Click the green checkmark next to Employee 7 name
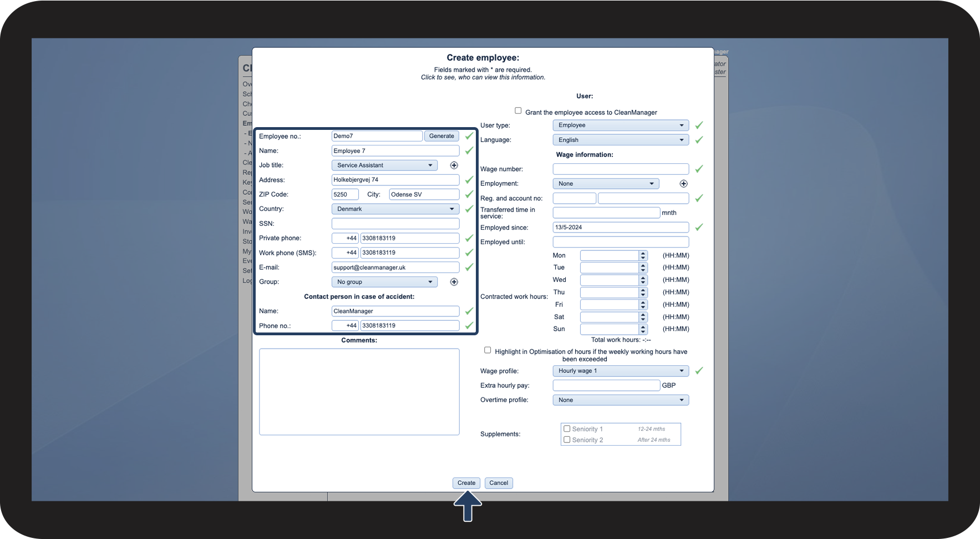The height and width of the screenshot is (539, 980). (x=469, y=151)
